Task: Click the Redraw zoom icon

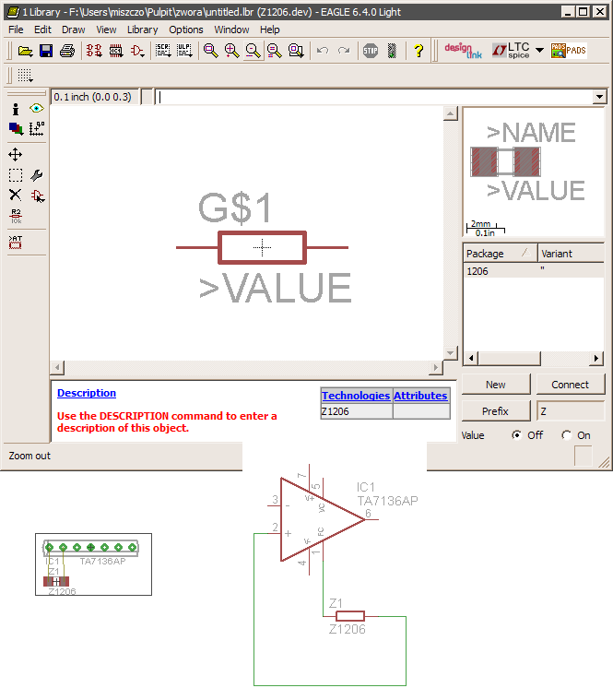Action: [x=275, y=51]
